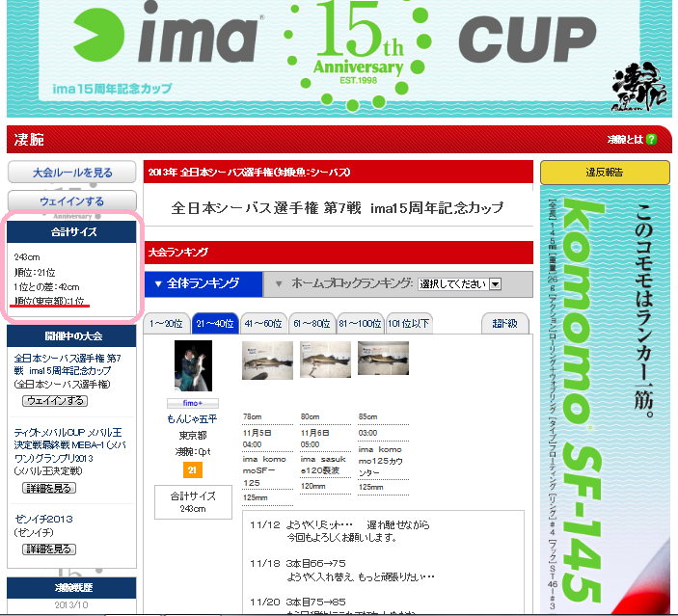Click the lure name ima komomo125カウンター
Screen dimensions: 678x616
[x=381, y=461]
